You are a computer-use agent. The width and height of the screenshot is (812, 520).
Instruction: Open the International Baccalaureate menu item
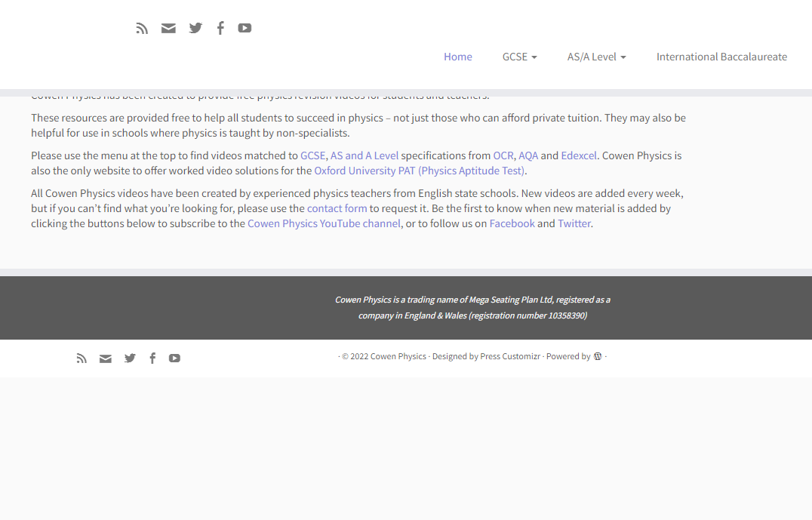click(722, 57)
